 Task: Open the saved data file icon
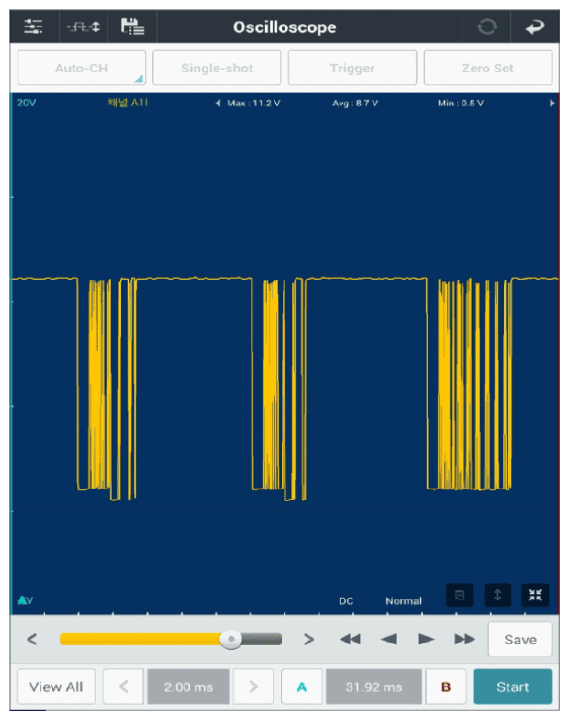132,27
